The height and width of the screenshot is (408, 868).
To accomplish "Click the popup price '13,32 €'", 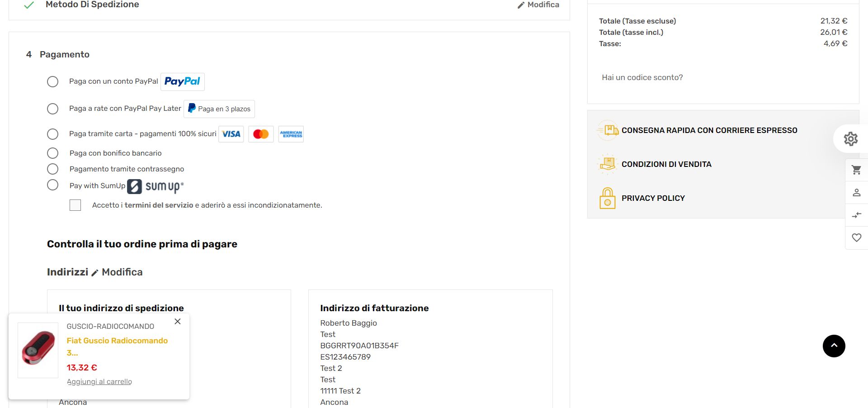I will click(x=82, y=368).
